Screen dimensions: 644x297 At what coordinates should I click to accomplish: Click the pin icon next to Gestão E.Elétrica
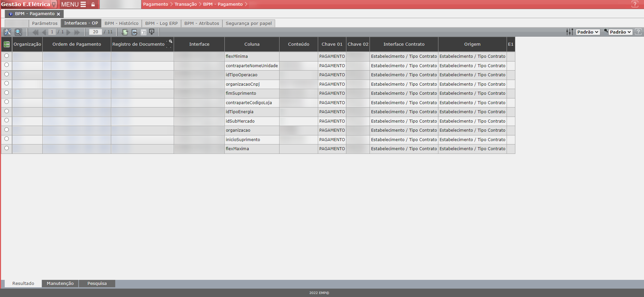click(54, 4)
